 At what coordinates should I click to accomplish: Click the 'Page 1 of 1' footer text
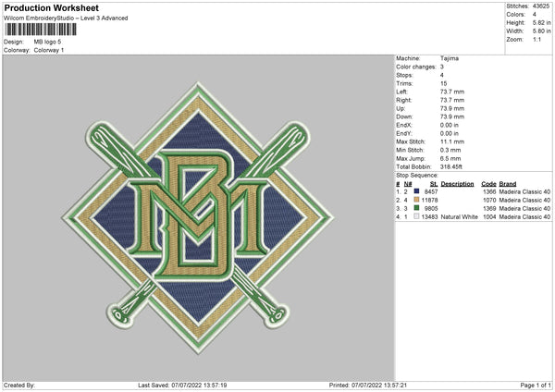tap(536, 386)
